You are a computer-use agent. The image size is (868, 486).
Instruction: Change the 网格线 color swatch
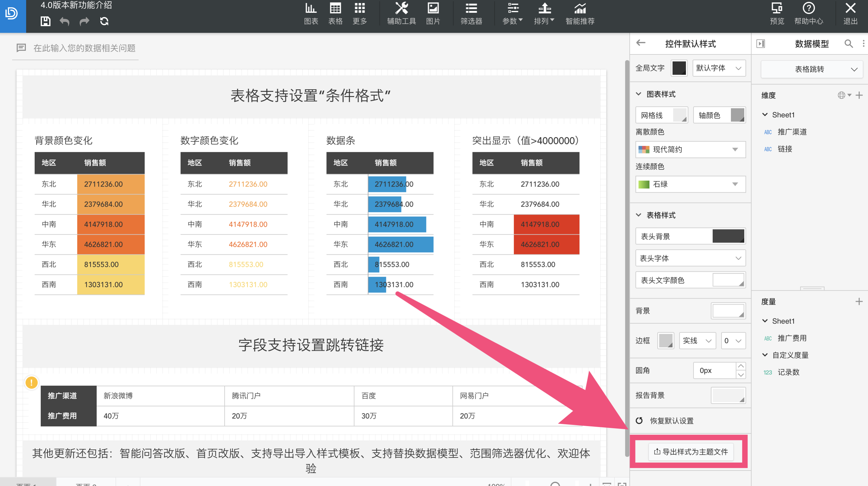[x=680, y=115]
